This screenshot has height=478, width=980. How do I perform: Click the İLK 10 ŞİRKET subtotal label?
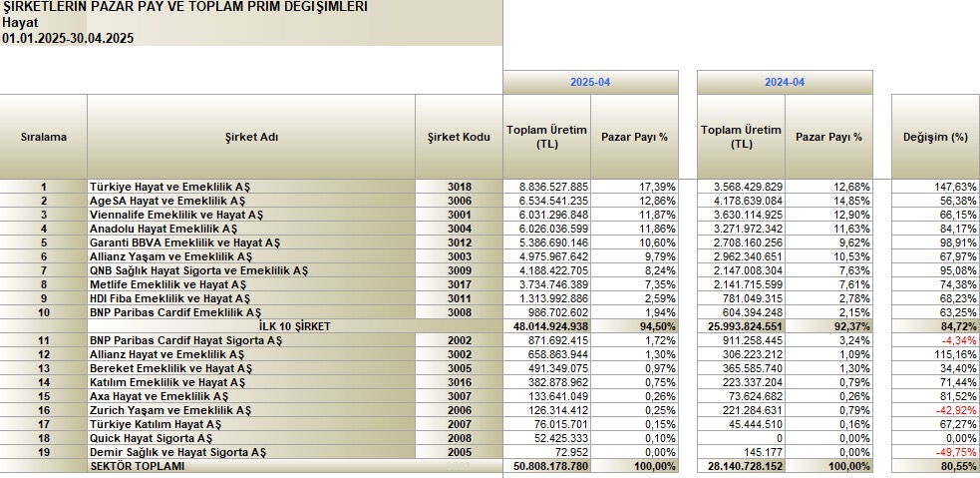pyautogui.click(x=295, y=326)
